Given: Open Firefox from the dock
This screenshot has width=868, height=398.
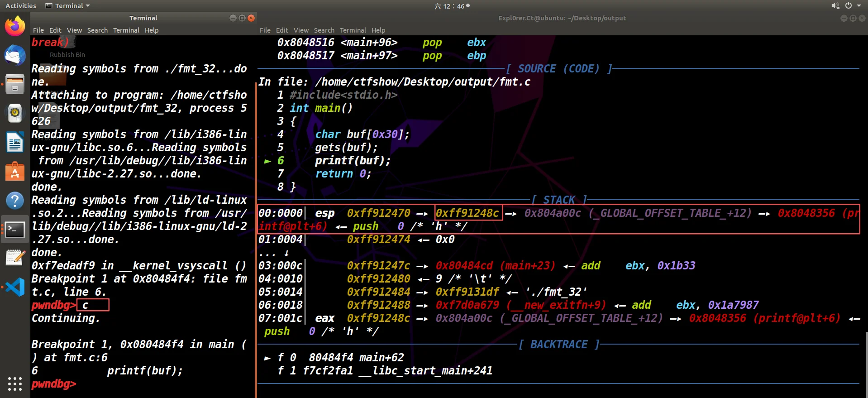Looking at the screenshot, I should pos(15,26).
